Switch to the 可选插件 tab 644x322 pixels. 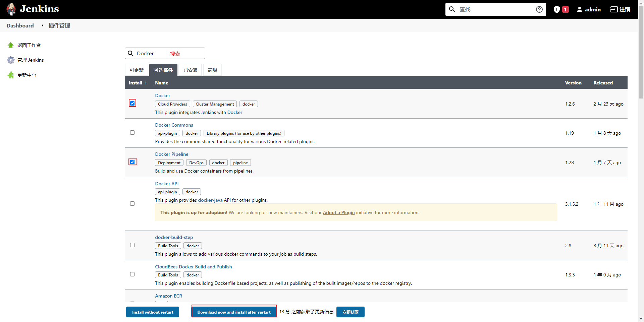point(163,70)
